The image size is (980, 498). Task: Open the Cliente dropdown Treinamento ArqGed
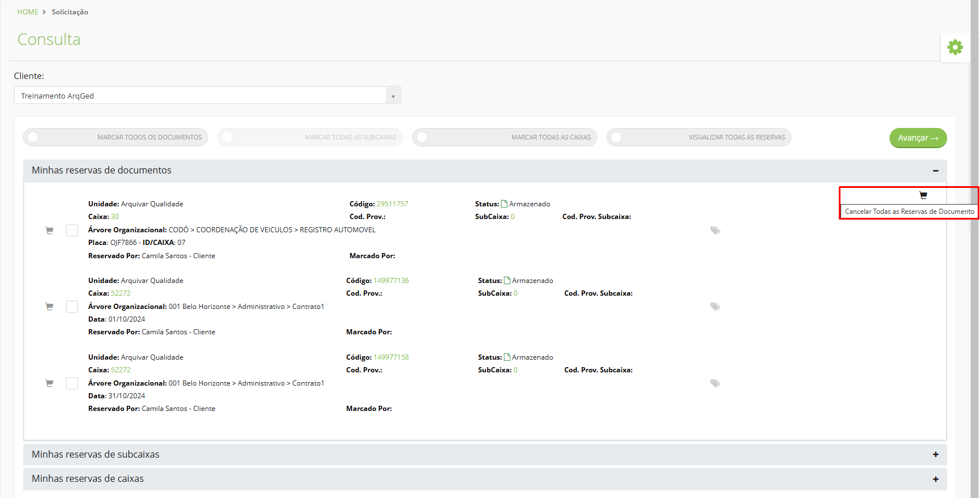coord(208,96)
